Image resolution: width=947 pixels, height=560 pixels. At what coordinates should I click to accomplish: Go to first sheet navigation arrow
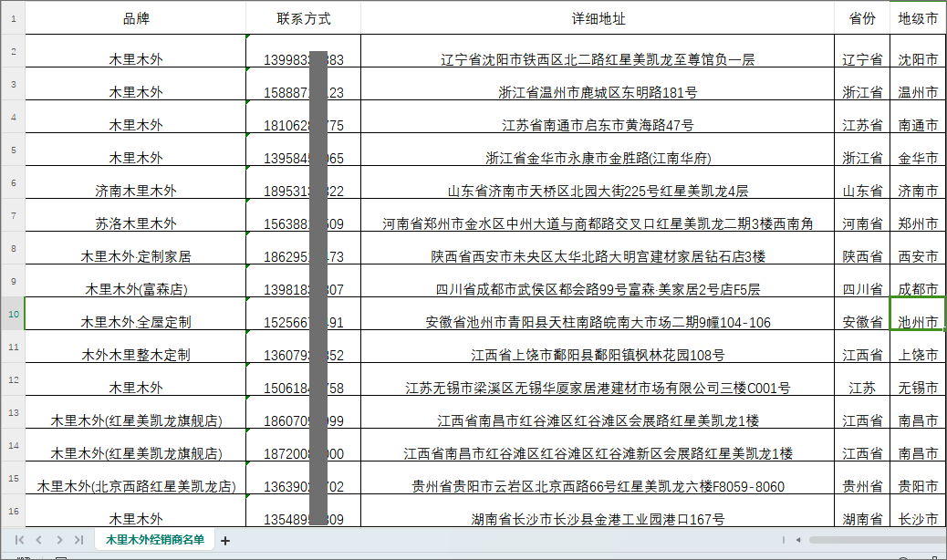(19, 540)
